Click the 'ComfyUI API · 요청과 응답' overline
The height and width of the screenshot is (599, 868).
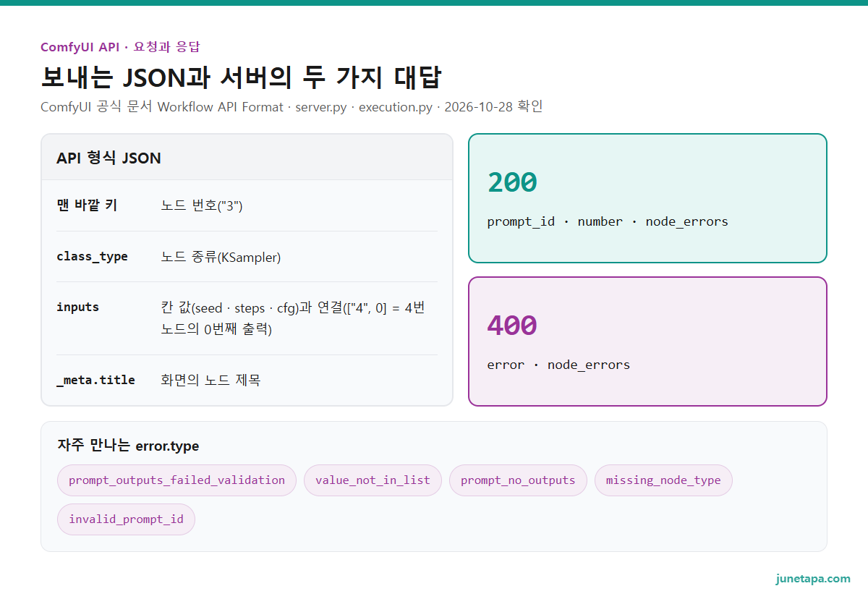click(x=120, y=47)
